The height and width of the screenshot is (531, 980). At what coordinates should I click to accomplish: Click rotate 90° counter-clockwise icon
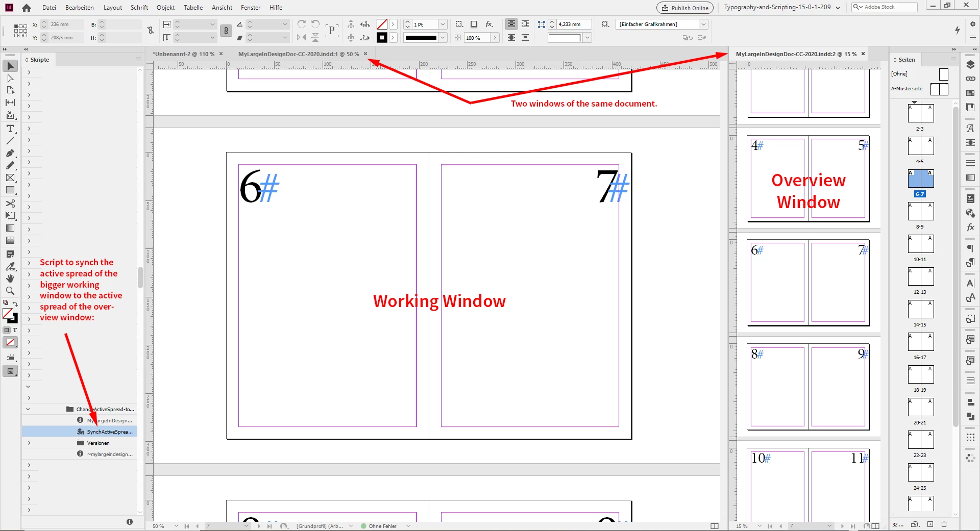(x=315, y=24)
